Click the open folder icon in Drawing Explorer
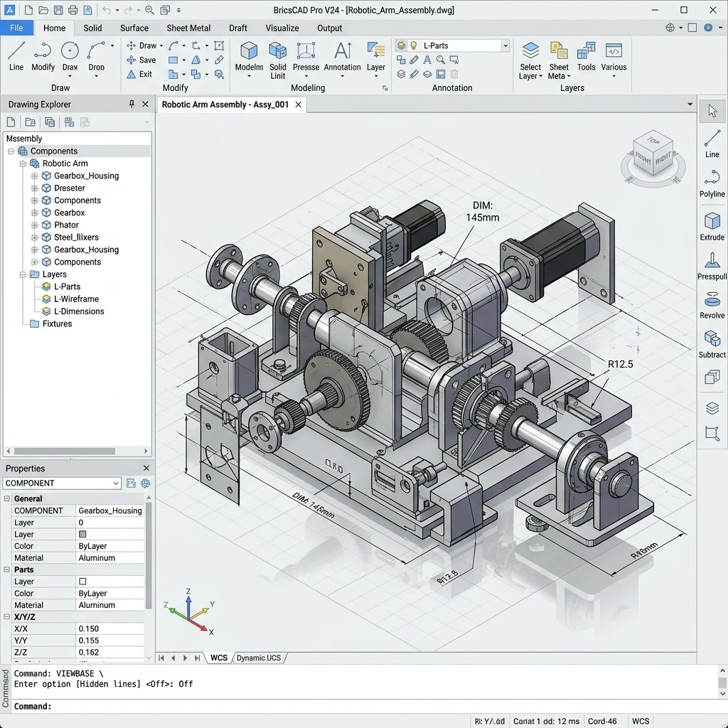The image size is (728, 728). tap(30, 122)
